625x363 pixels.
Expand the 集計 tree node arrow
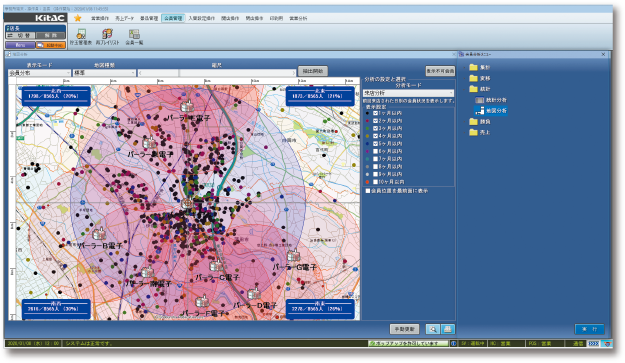click(465, 67)
